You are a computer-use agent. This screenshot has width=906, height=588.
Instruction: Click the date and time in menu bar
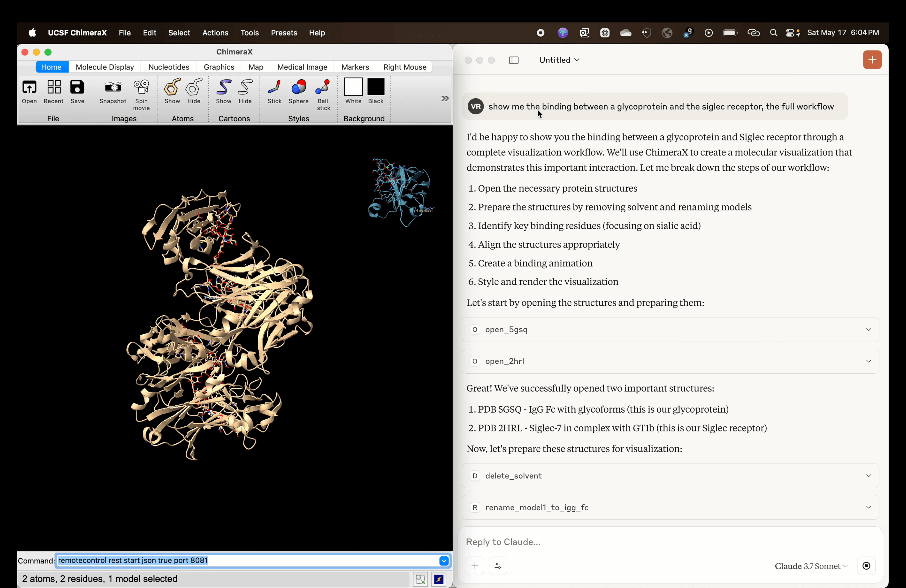(x=843, y=33)
